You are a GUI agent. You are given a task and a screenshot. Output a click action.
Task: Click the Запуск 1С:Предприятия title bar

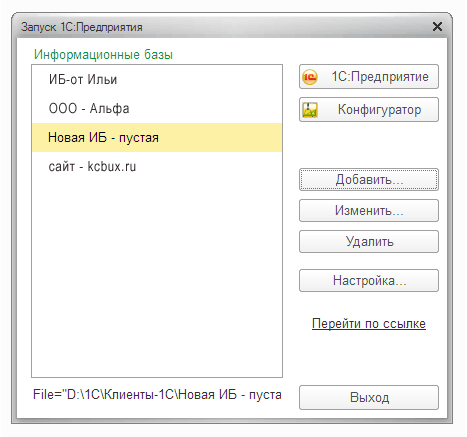pyautogui.click(x=220, y=27)
